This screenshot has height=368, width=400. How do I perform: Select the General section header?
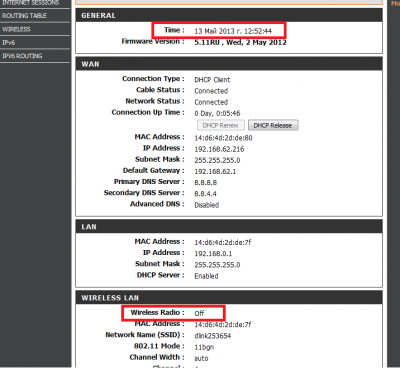[229, 15]
